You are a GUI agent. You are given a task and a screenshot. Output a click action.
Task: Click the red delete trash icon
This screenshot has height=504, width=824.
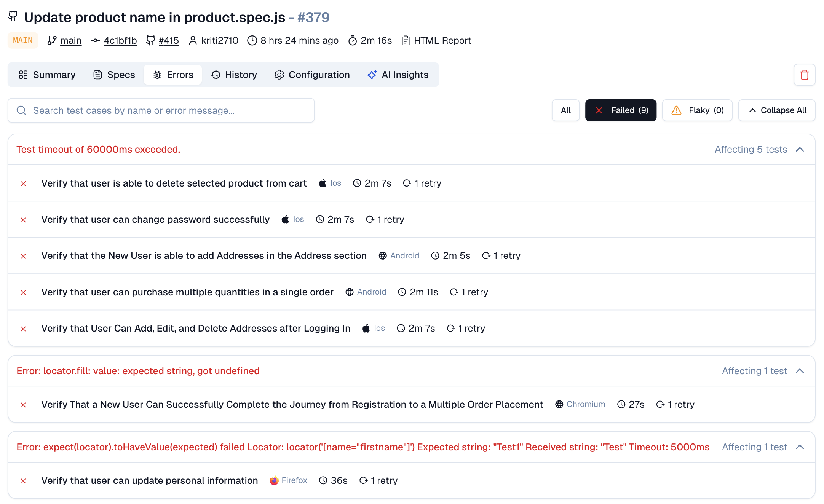pyautogui.click(x=804, y=75)
